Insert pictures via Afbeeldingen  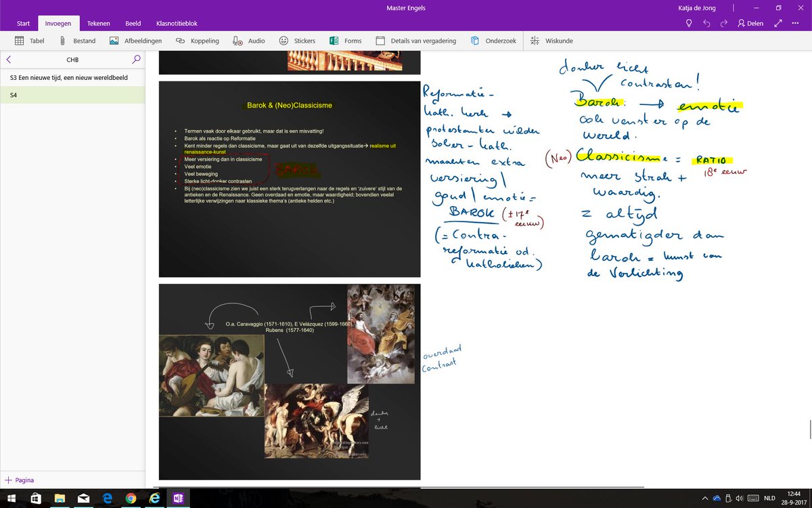[x=135, y=41]
